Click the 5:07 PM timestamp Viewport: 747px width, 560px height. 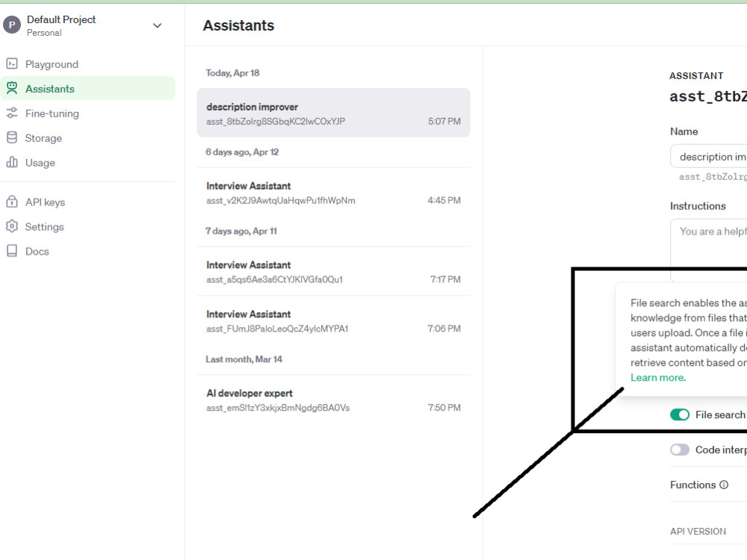coord(444,122)
